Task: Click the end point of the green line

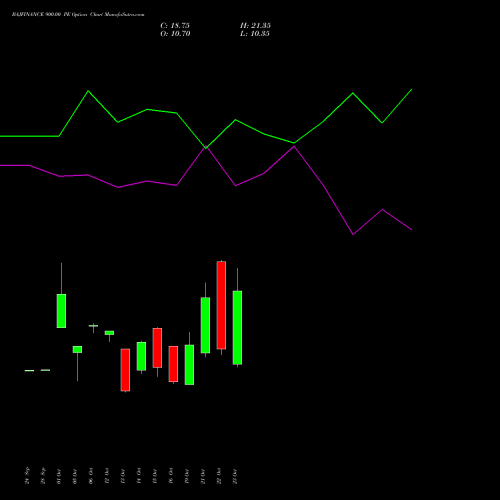Action: 412,89
